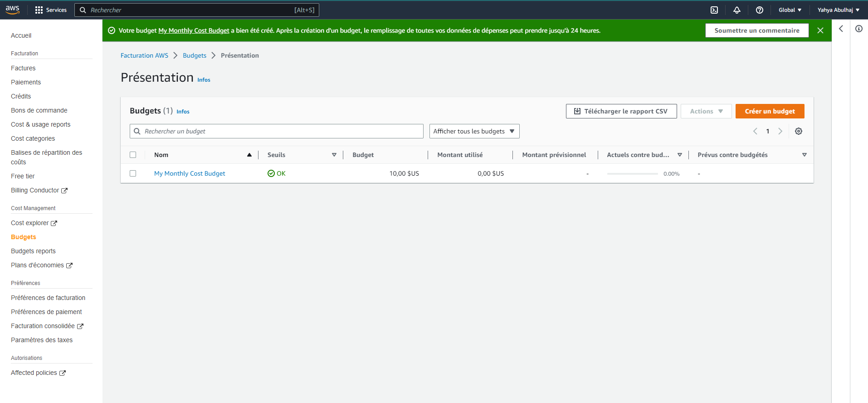Open the Global region dropdown

tap(790, 10)
